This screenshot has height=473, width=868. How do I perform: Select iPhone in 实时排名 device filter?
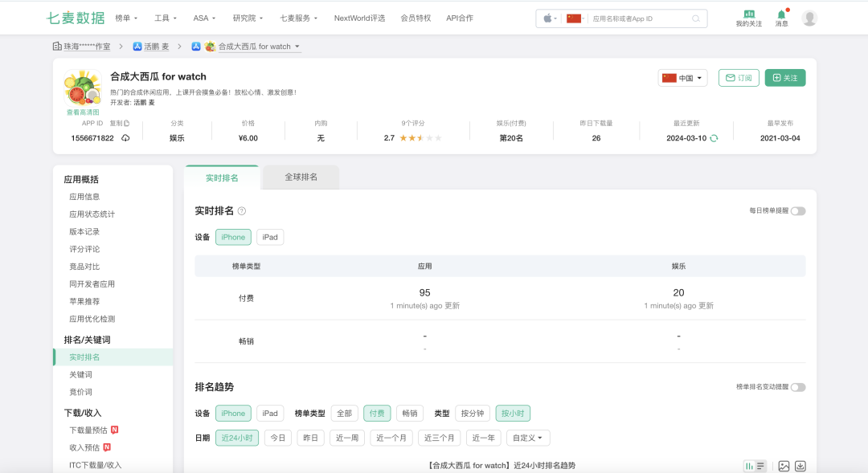(233, 237)
